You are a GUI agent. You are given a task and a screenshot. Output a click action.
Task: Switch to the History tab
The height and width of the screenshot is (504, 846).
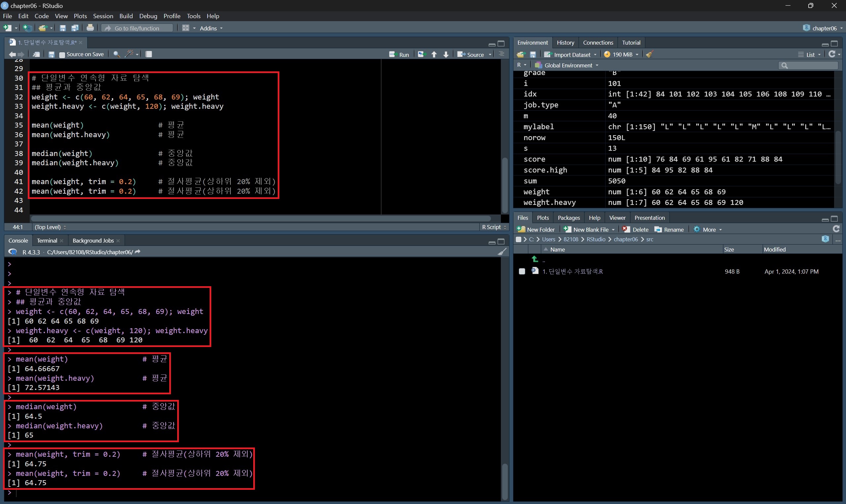click(565, 42)
